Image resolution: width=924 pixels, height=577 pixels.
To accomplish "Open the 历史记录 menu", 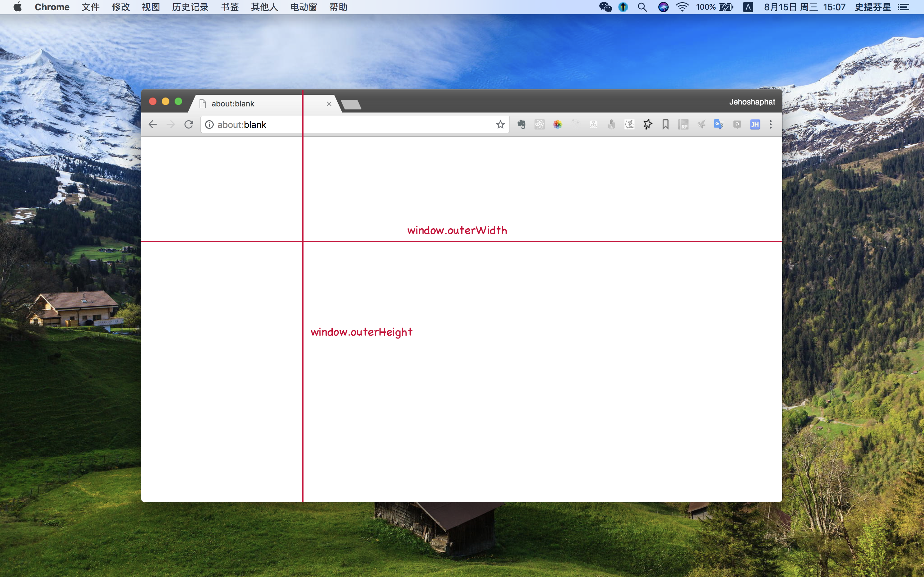I will point(190,7).
